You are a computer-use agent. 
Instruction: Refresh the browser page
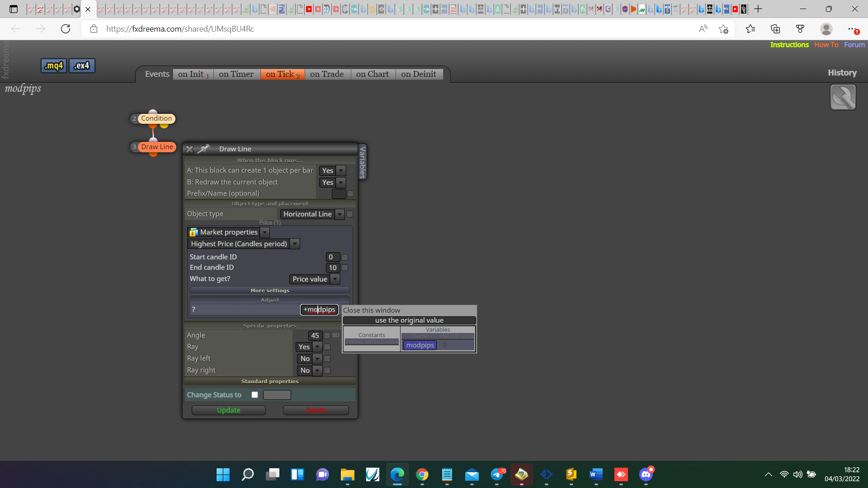tap(66, 29)
